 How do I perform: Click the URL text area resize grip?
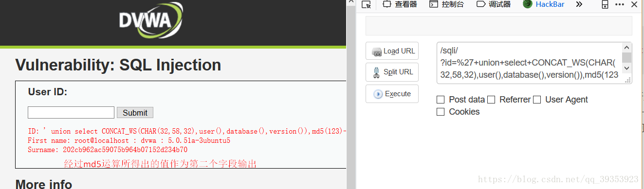(627, 80)
